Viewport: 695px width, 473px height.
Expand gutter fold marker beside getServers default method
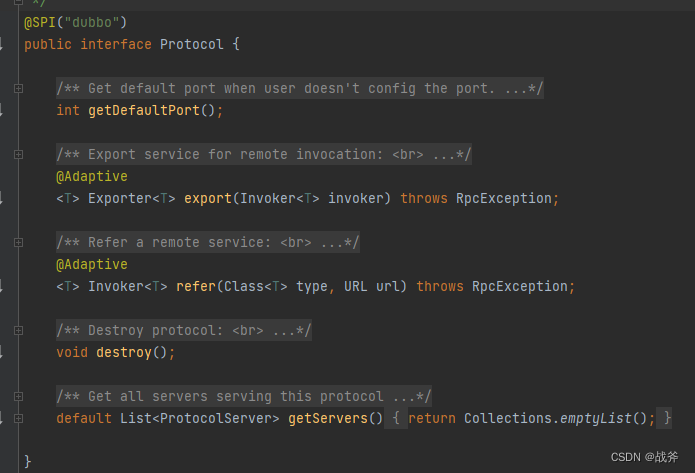(x=18, y=418)
